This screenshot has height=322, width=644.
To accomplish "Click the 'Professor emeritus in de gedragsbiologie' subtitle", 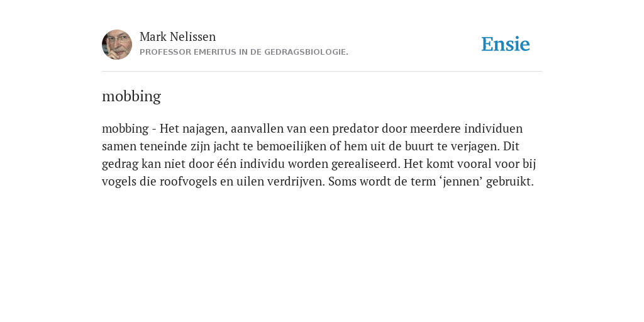I will coord(244,52).
